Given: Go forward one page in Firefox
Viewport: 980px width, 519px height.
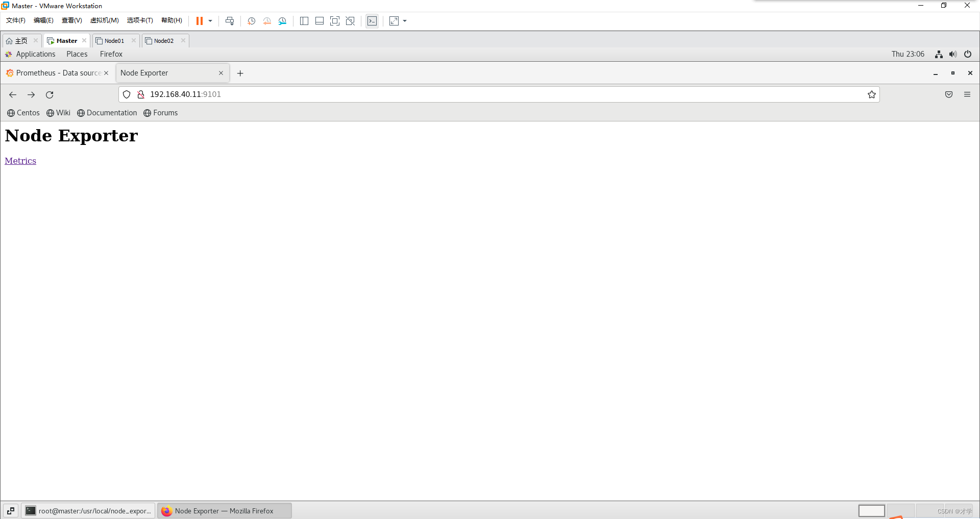Looking at the screenshot, I should tap(31, 95).
